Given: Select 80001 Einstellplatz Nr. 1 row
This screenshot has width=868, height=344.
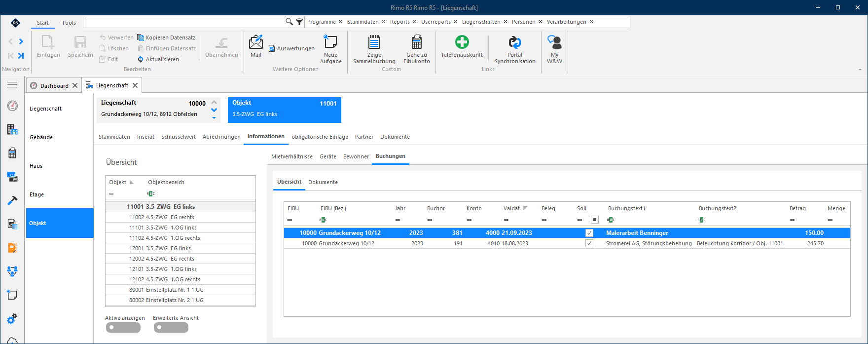Looking at the screenshot, I should 181,290.
